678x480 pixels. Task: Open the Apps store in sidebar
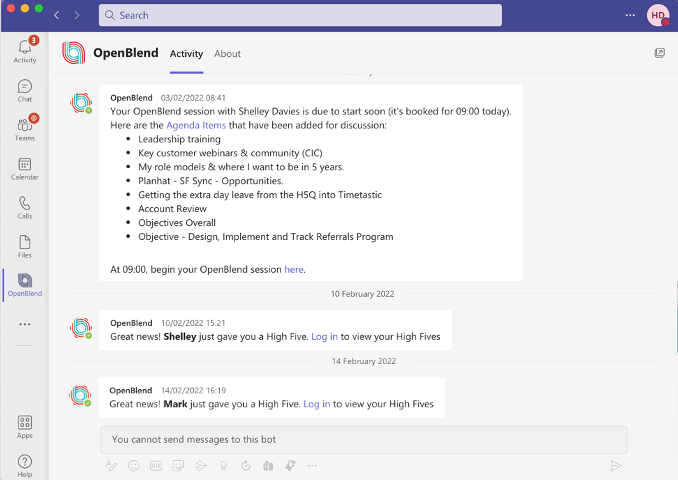pyautogui.click(x=25, y=427)
